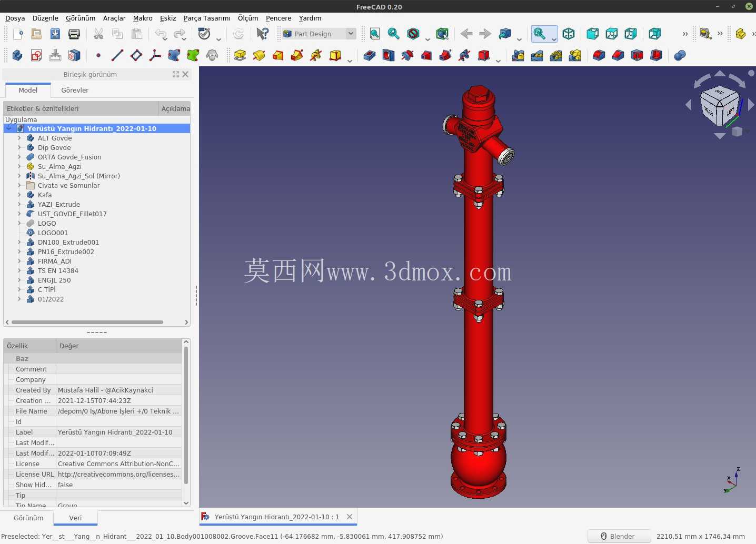Close the Birleşik görünüm panel
This screenshot has height=544, width=756.
click(x=185, y=74)
